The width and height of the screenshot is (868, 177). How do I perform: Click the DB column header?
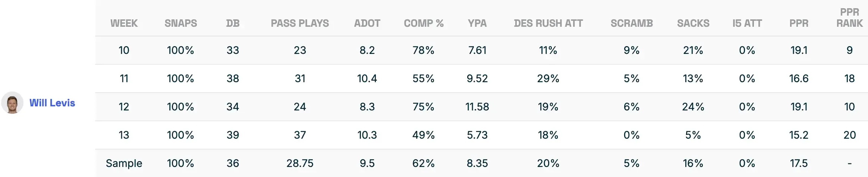coord(233,23)
